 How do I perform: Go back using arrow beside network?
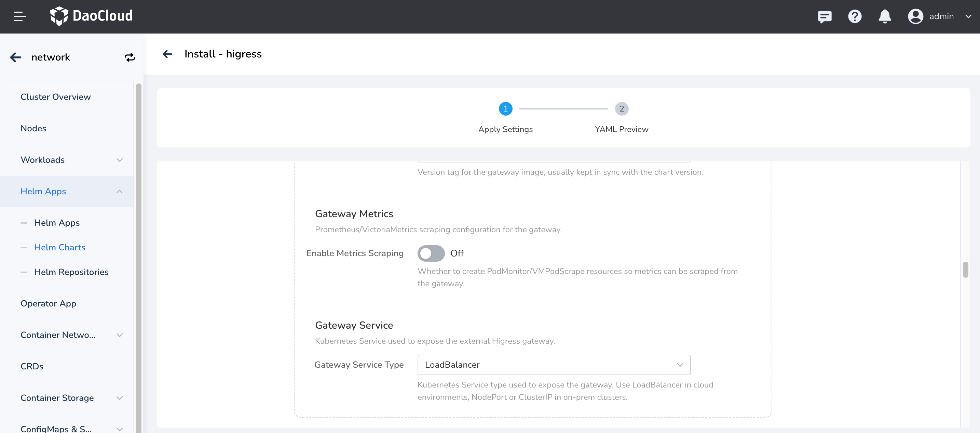(16, 57)
